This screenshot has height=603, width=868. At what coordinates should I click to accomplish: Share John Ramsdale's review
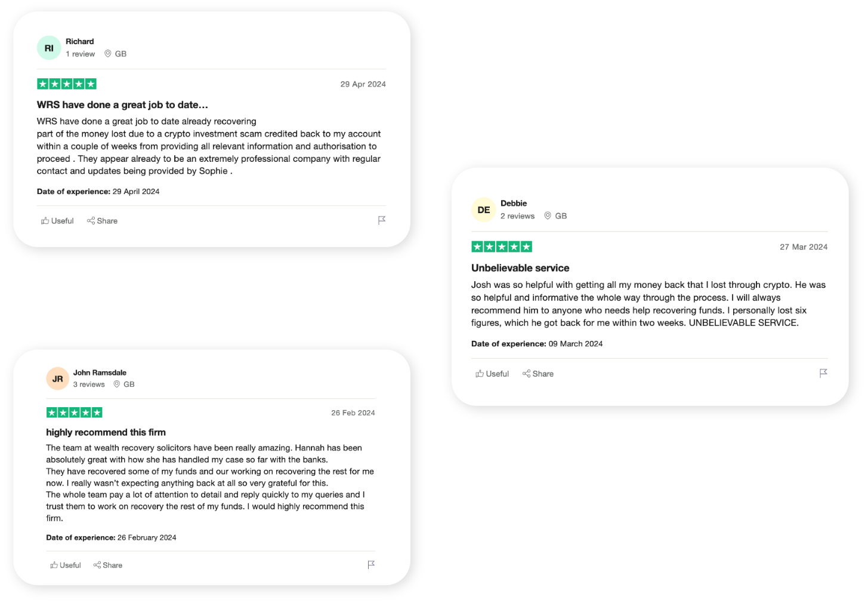[x=108, y=565]
